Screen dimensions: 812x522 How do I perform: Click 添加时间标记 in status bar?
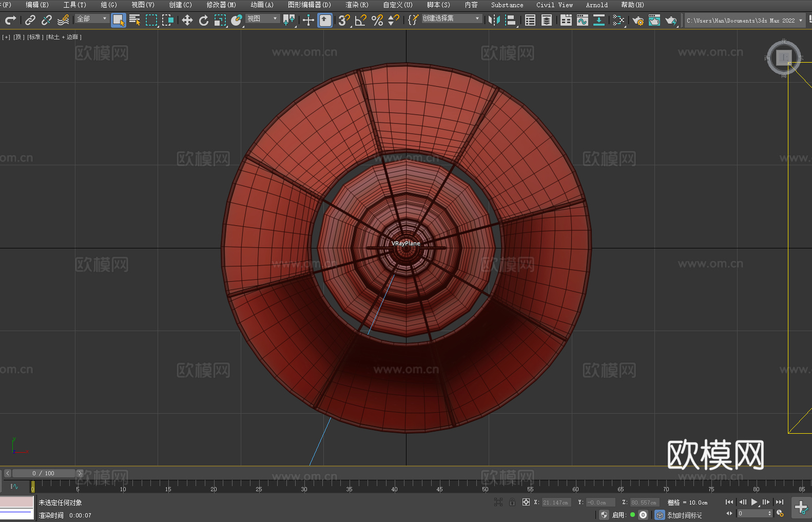tap(684, 515)
